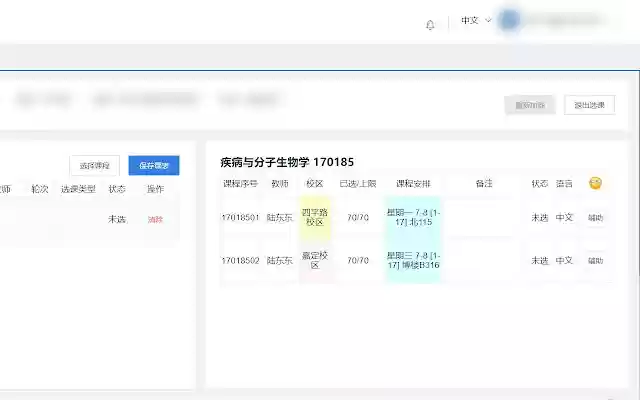The width and height of the screenshot is (640, 400).
Task: Click the 语言 column header
Action: 564,184
